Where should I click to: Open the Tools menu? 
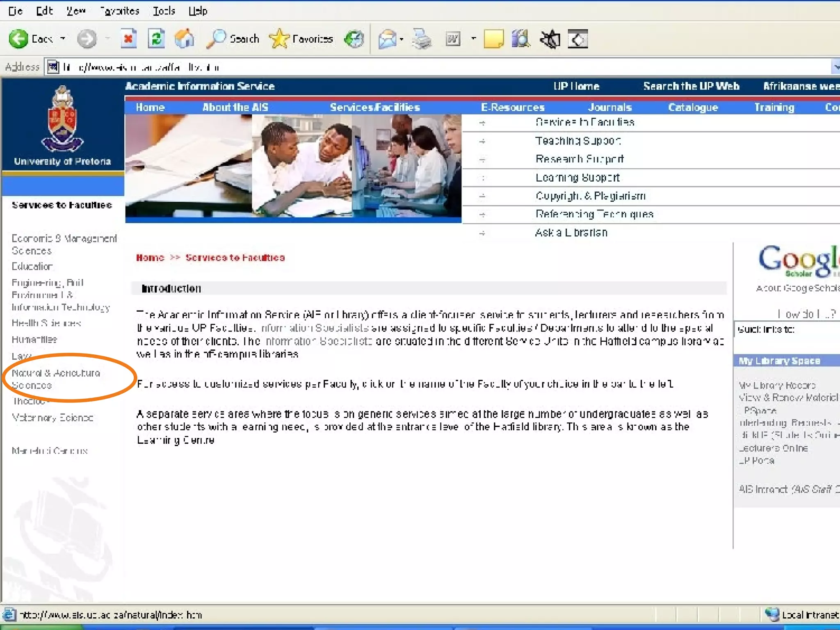pos(164,11)
